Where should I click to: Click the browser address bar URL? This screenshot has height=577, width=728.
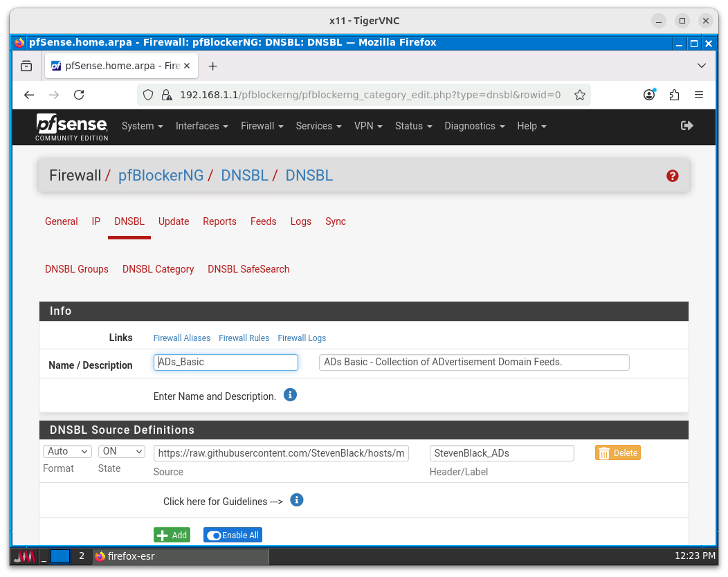370,95
